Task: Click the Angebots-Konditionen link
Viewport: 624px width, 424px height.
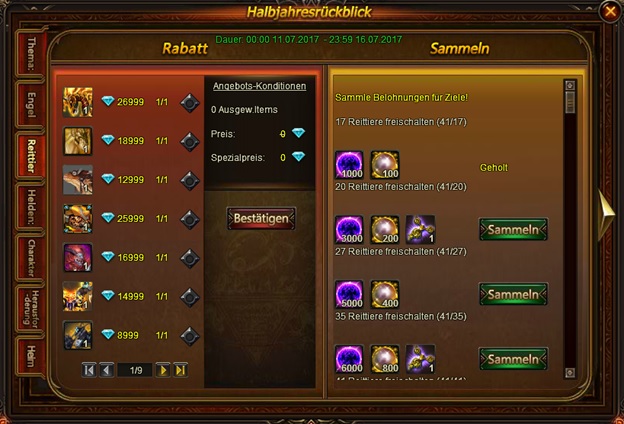Action: [x=259, y=86]
